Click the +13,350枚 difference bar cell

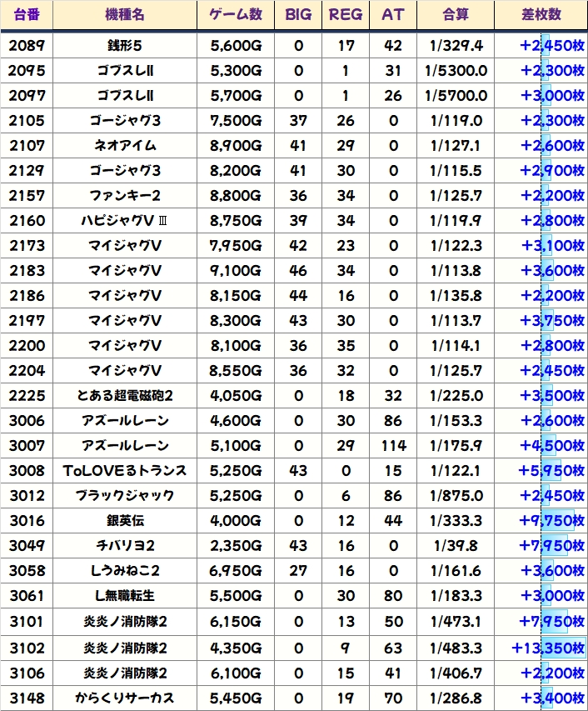[547, 648]
